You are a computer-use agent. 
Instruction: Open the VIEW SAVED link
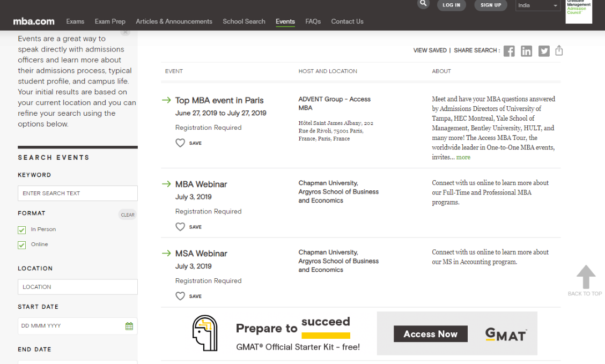click(x=430, y=50)
